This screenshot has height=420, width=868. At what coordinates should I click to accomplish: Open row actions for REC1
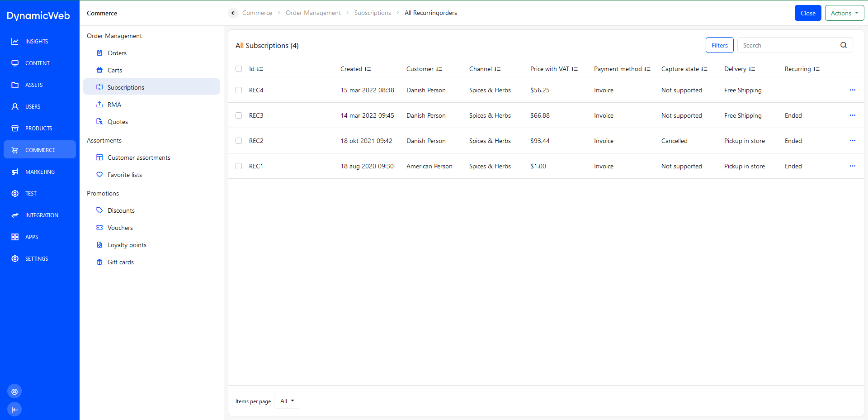click(853, 166)
